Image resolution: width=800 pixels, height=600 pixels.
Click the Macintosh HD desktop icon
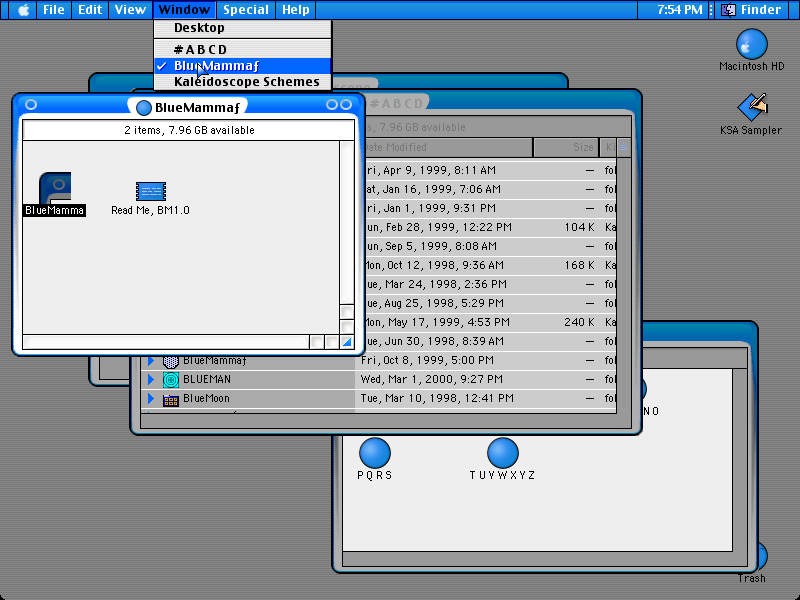[x=752, y=44]
